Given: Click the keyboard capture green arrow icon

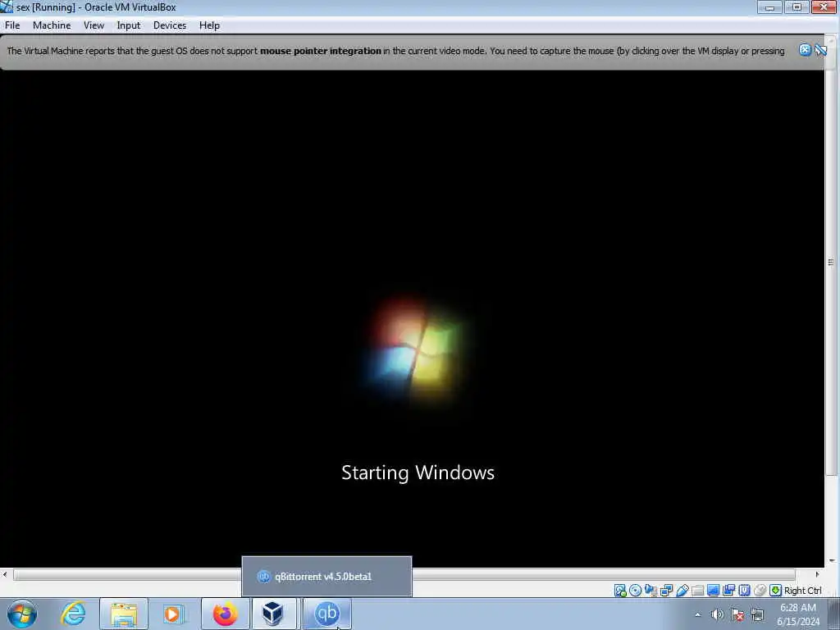Looking at the screenshot, I should [775, 591].
